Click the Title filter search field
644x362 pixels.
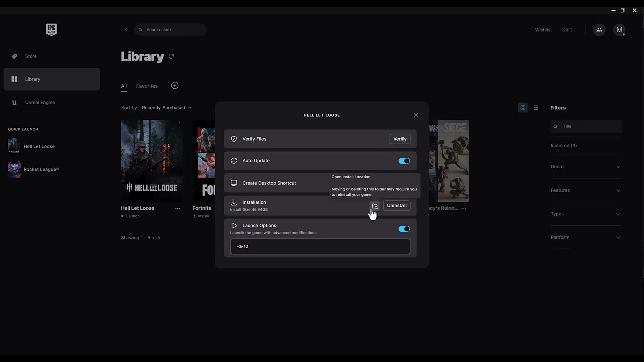[586, 126]
